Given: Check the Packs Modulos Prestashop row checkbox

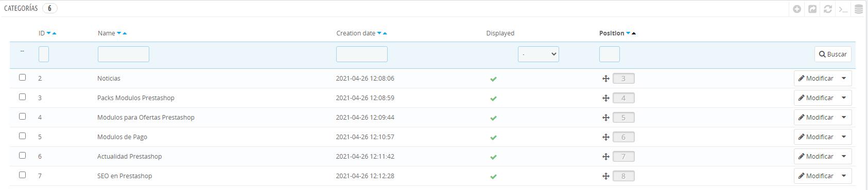Looking at the screenshot, I should tap(22, 97).
